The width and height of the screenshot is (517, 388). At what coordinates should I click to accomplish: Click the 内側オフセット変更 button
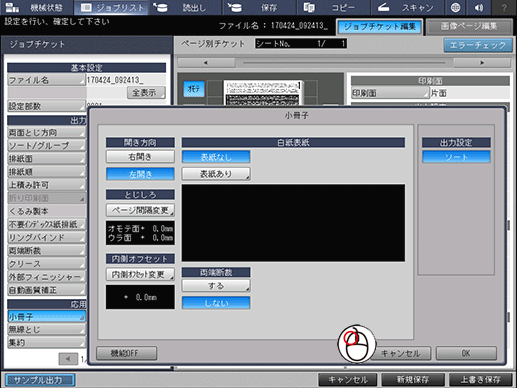click(140, 274)
